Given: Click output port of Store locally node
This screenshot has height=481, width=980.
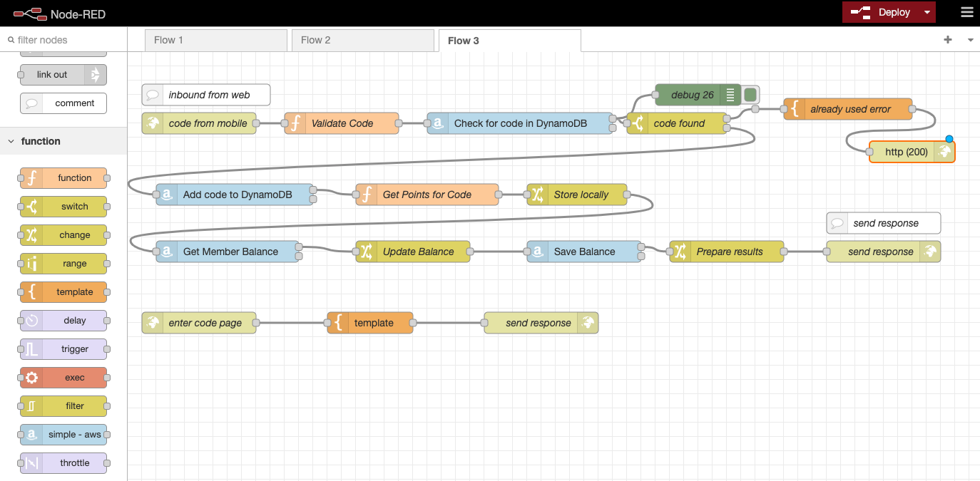Looking at the screenshot, I should pos(627,195).
